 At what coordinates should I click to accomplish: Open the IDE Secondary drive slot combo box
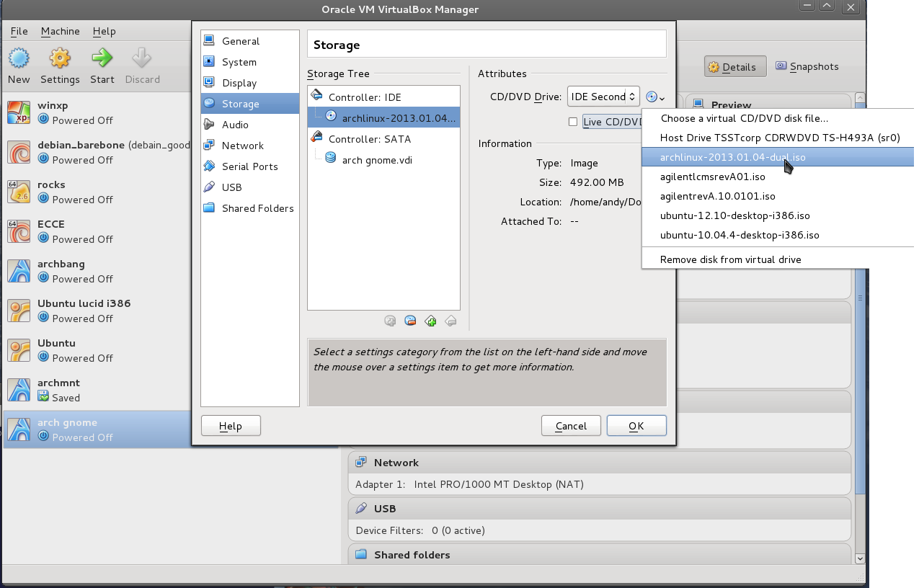603,97
